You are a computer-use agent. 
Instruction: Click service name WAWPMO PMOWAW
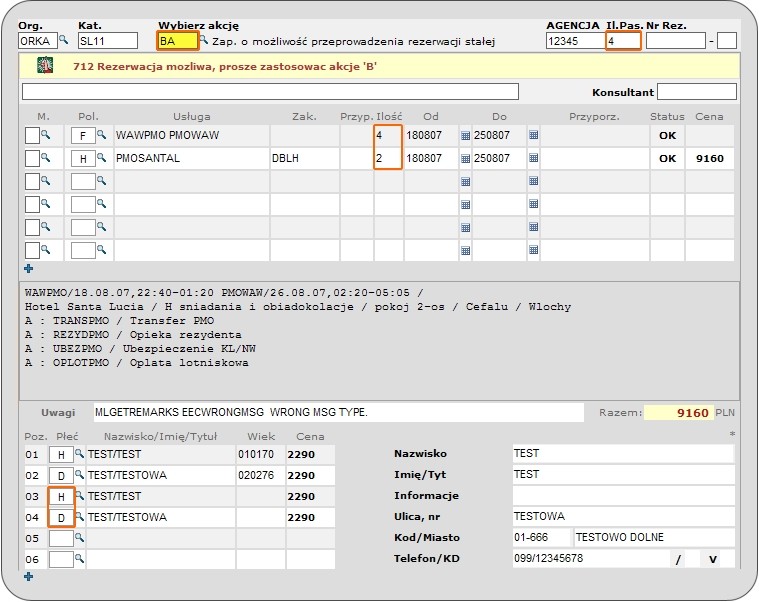click(167, 135)
